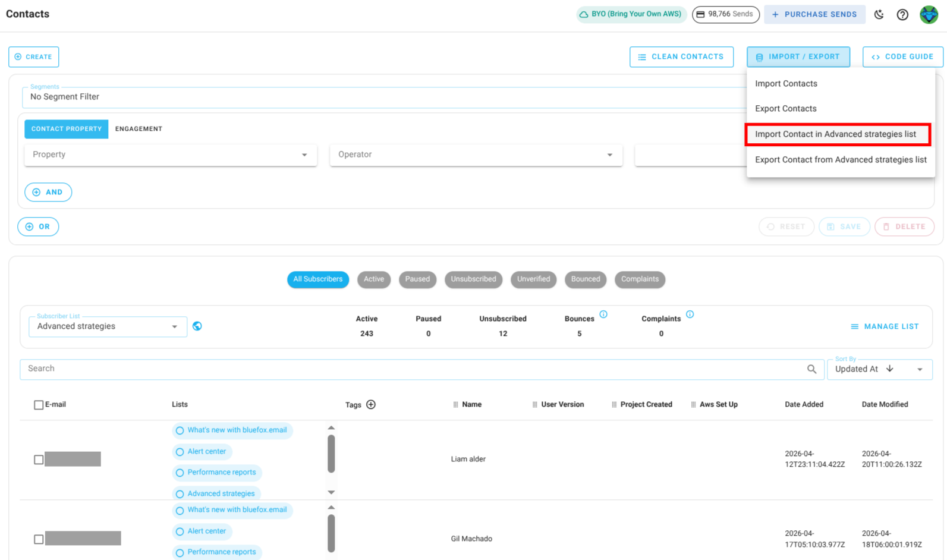Image resolution: width=947 pixels, height=560 pixels.
Task: Click Clean Contacts button
Action: pos(681,57)
